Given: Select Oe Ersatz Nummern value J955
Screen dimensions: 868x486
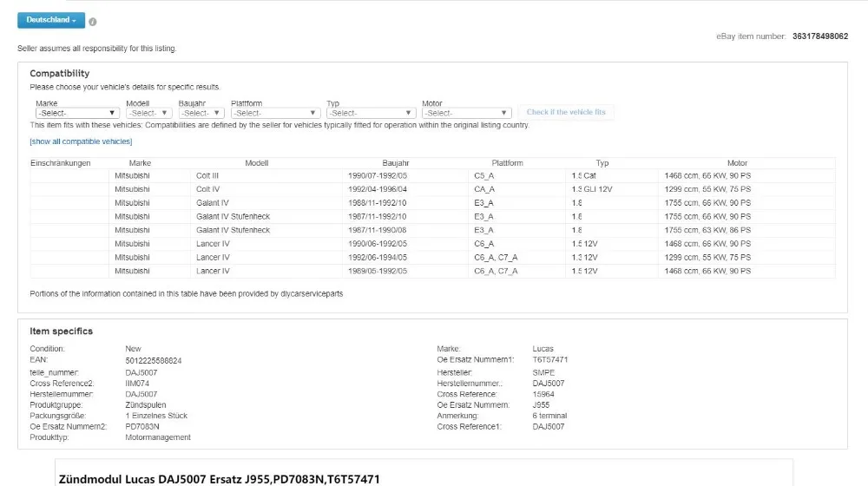Looking at the screenshot, I should 541,404.
